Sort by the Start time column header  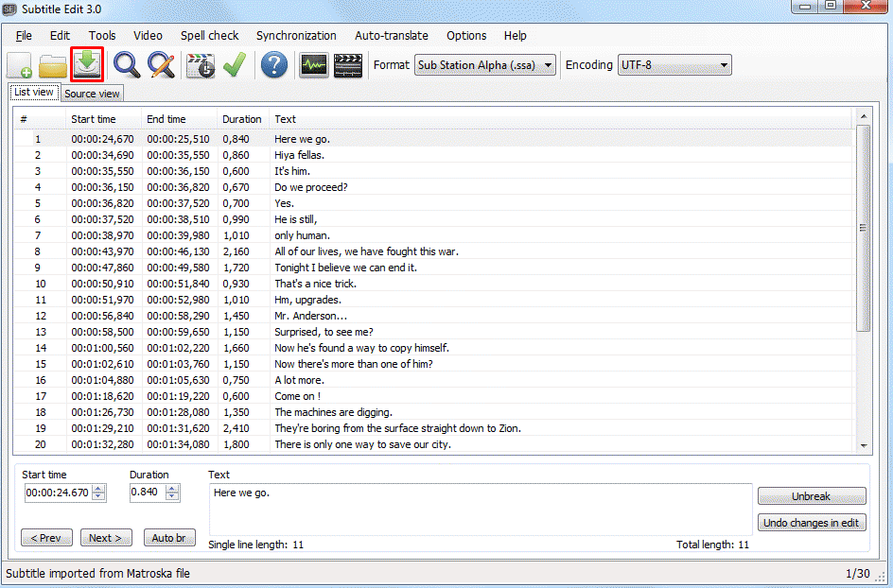[104, 119]
